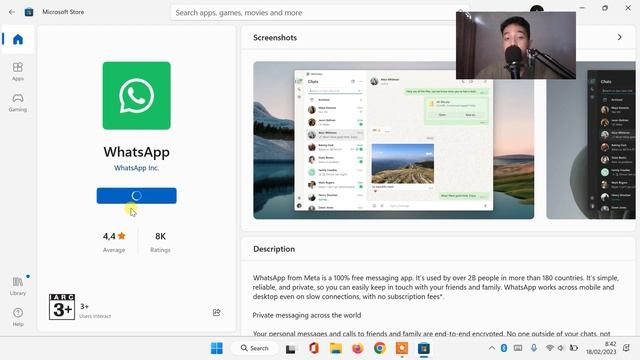
Task: Click the blue install button with spinner
Action: (x=137, y=196)
